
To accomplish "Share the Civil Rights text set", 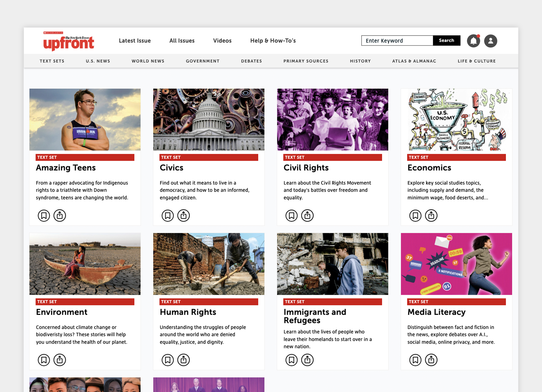I will (307, 215).
